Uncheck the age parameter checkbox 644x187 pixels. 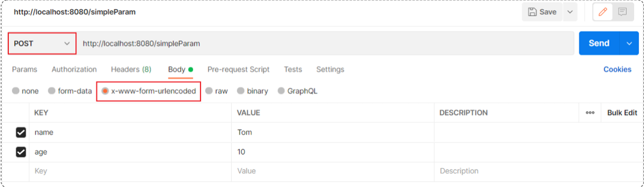pyautogui.click(x=21, y=152)
